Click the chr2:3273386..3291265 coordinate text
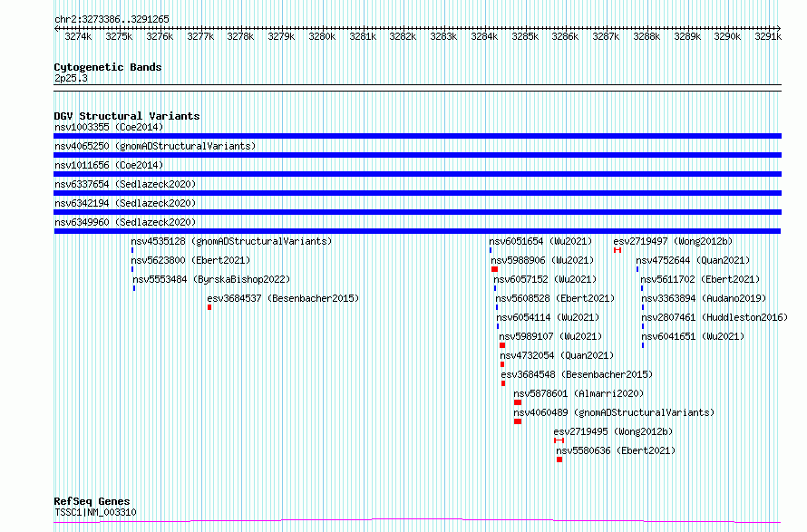Image resolution: width=807 pixels, height=532 pixels. tap(112, 19)
